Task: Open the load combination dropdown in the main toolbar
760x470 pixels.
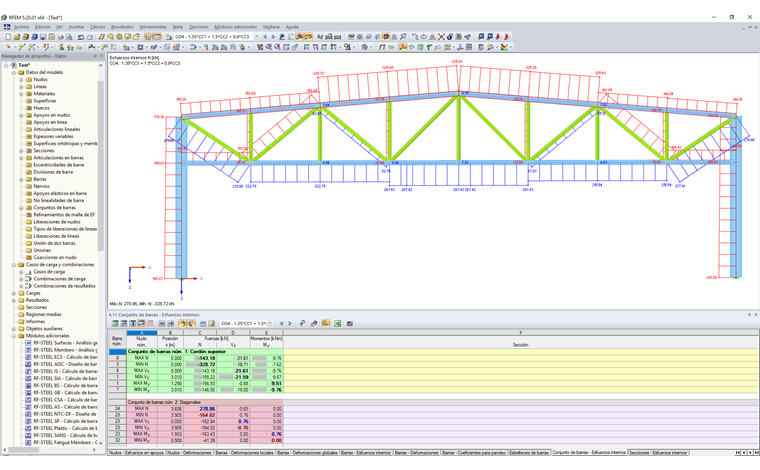Action: coord(257,37)
